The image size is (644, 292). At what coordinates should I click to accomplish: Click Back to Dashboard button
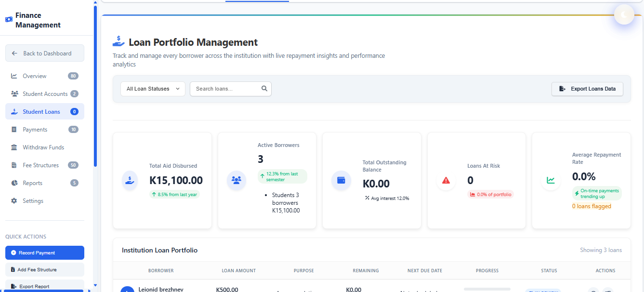(44, 53)
